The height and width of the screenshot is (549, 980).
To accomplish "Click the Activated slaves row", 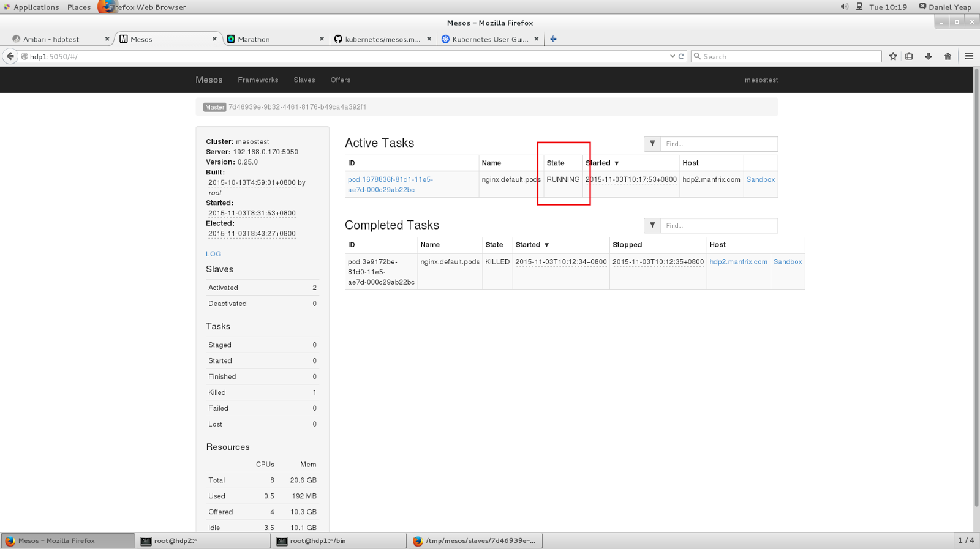I will click(262, 288).
